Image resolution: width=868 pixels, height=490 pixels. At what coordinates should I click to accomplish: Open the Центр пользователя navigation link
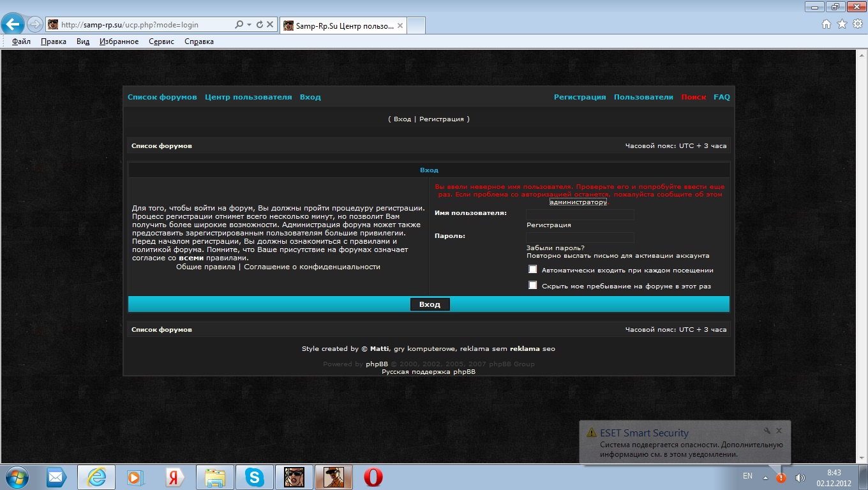coord(248,97)
